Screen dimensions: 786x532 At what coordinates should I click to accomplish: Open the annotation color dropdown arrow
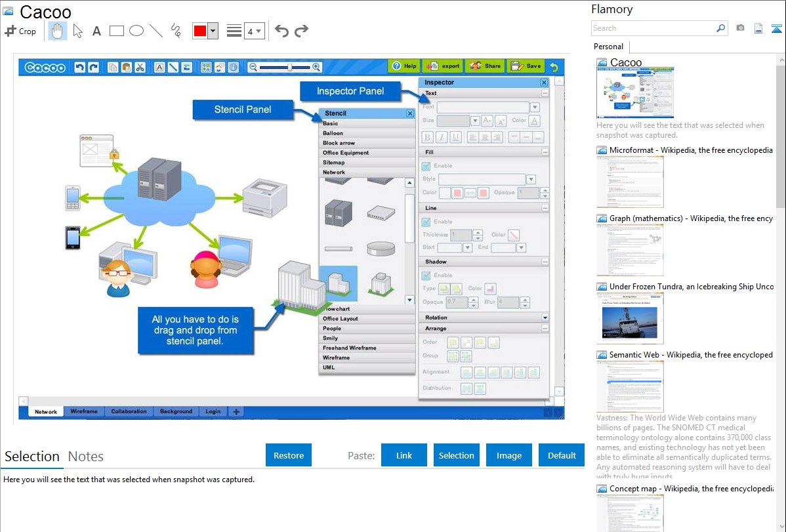tap(213, 31)
